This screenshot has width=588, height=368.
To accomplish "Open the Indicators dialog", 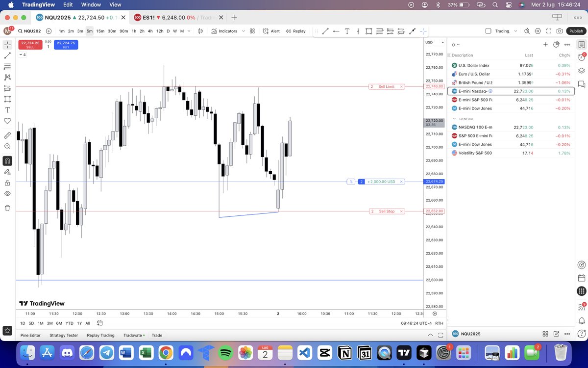I will (x=224, y=31).
